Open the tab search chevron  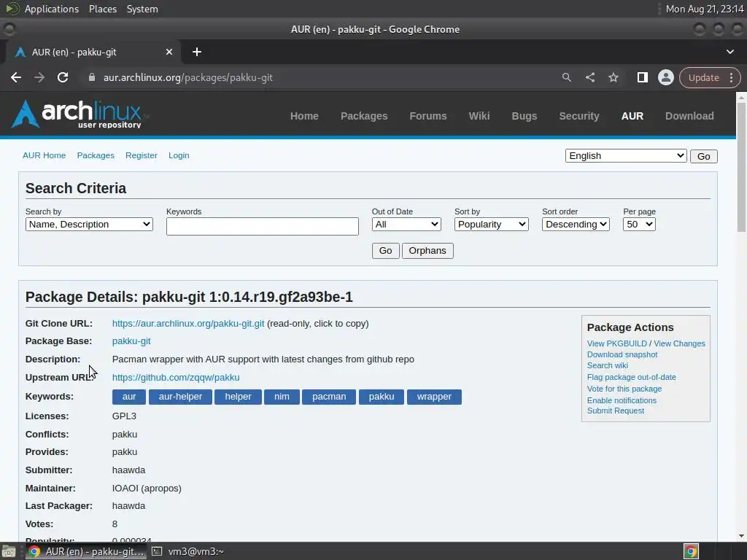[x=729, y=52]
